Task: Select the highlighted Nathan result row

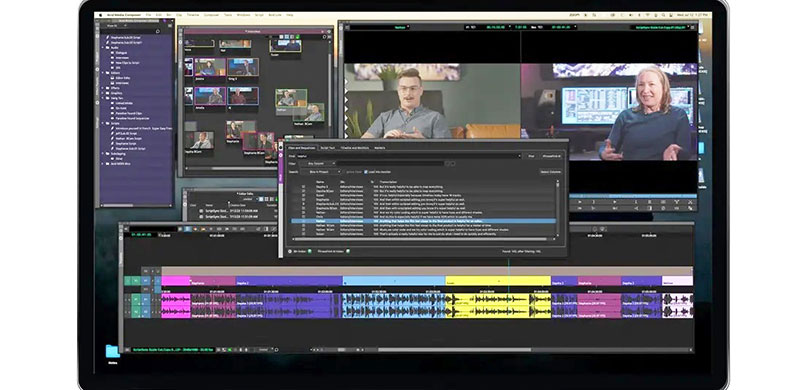Action: click(x=423, y=221)
